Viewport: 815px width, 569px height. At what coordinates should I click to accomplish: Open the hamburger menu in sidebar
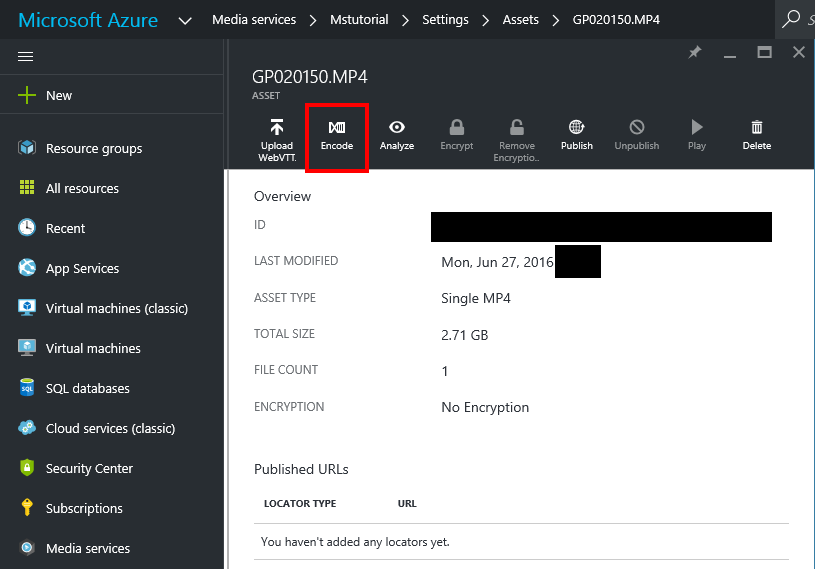pyautogui.click(x=25, y=56)
